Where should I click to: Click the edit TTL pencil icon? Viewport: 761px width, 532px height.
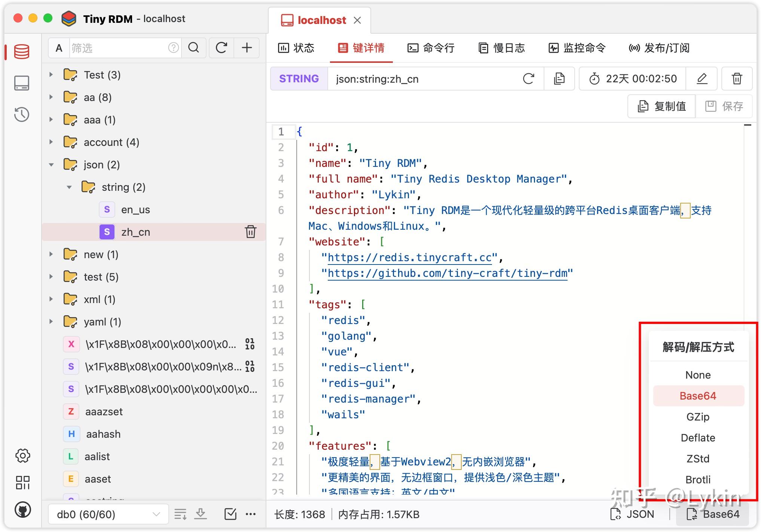[x=702, y=79]
